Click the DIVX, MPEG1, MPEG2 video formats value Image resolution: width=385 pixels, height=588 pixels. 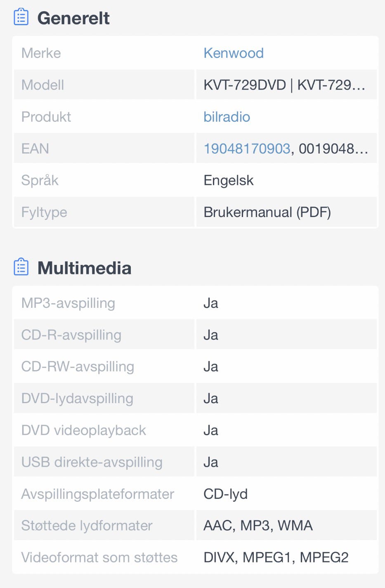point(276,557)
